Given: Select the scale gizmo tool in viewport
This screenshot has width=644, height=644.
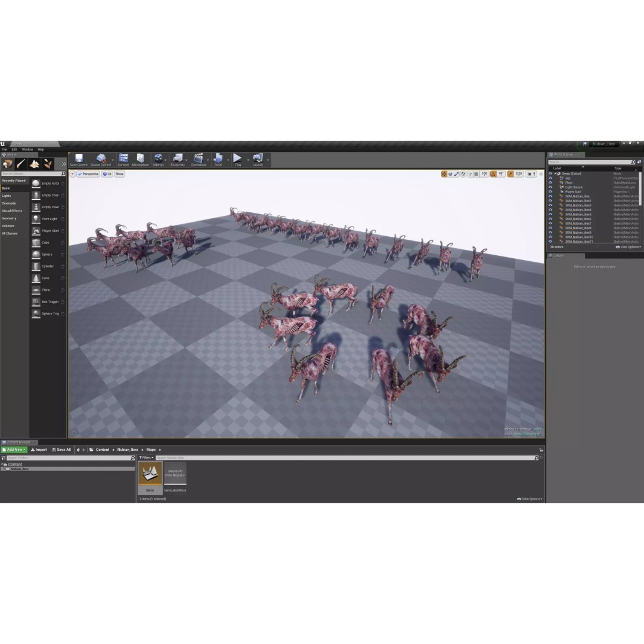Looking at the screenshot, I should point(456,174).
